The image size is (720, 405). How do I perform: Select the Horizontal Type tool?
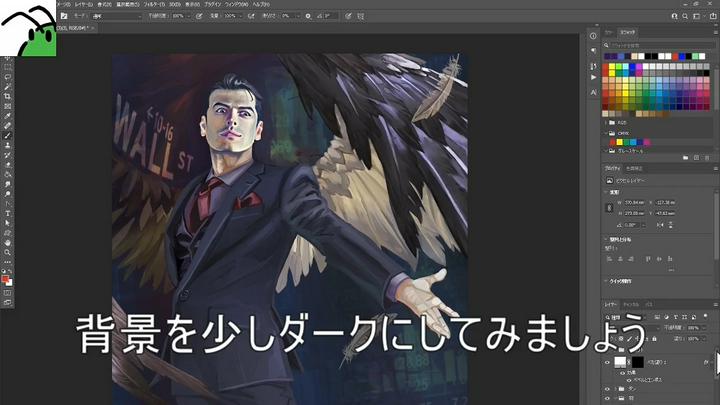[7, 213]
